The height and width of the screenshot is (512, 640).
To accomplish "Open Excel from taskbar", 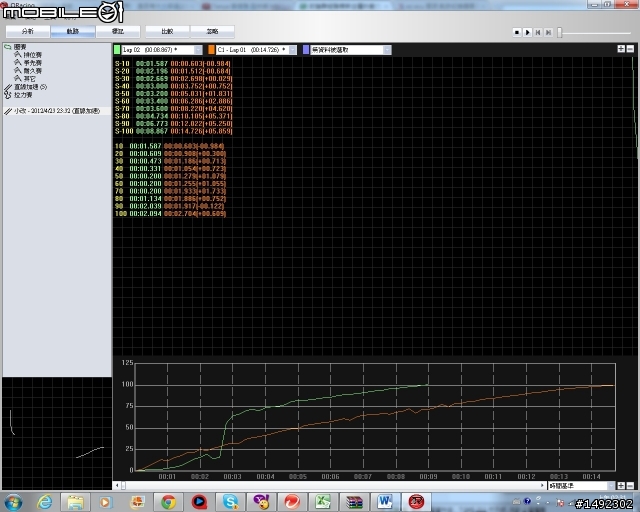I will coord(323,502).
